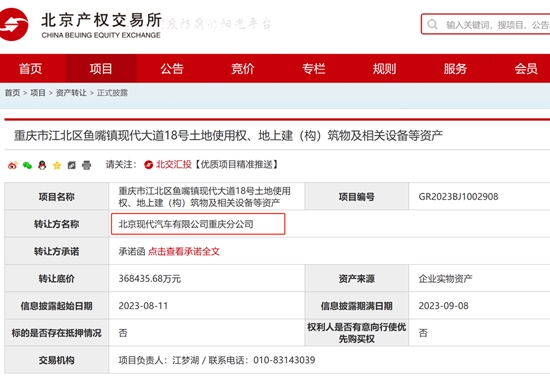Open the 公告 navigation tab
Viewport: 550px width, 378px height.
(x=172, y=68)
